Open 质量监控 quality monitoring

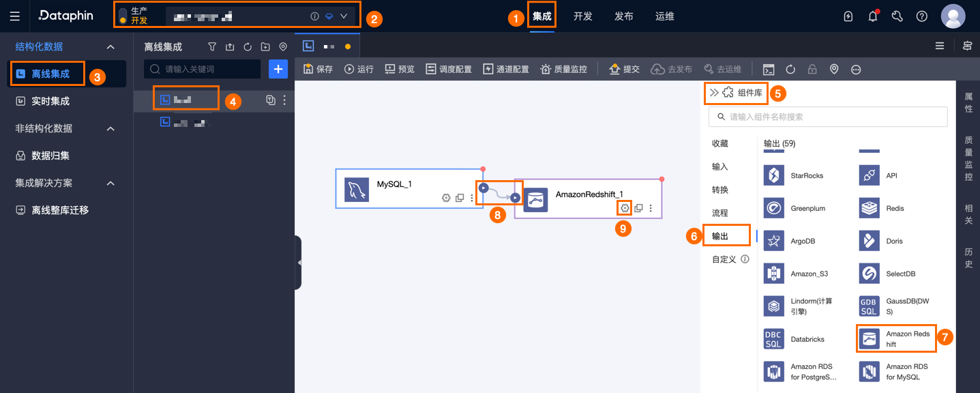[564, 69]
